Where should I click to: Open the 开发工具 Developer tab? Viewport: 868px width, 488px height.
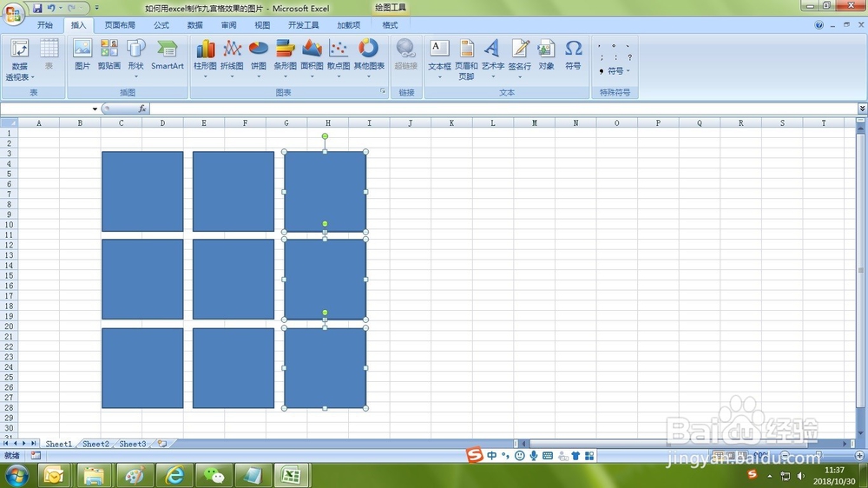pos(303,25)
